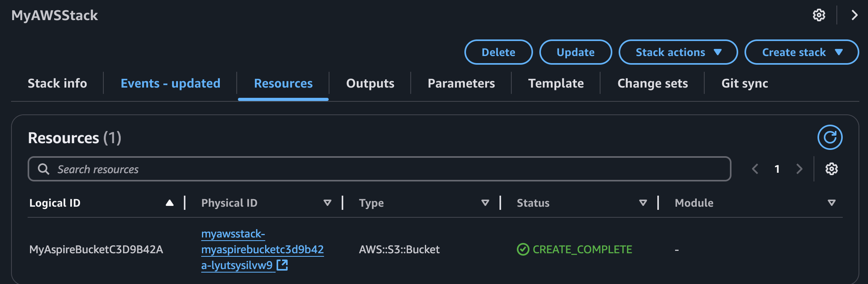
Task: Click the AWS::S3::Bucket type cell
Action: pyautogui.click(x=399, y=249)
